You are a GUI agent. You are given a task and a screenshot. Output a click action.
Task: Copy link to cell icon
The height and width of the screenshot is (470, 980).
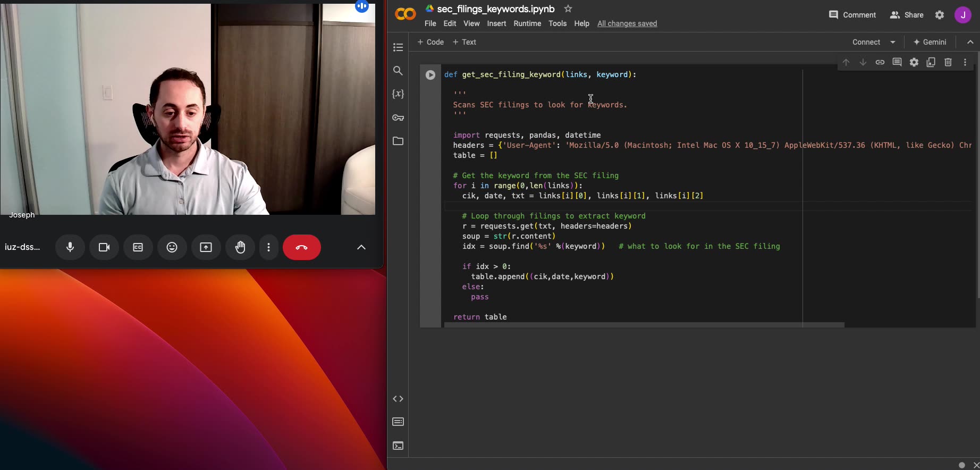click(880, 62)
